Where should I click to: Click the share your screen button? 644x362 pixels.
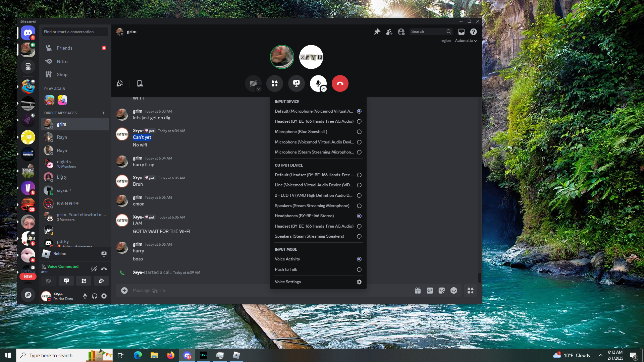(296, 83)
